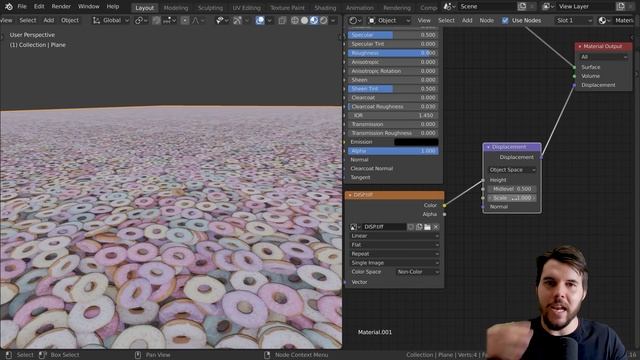Open node editor Add menu
Viewport: 640px width, 360px height.
467,20
